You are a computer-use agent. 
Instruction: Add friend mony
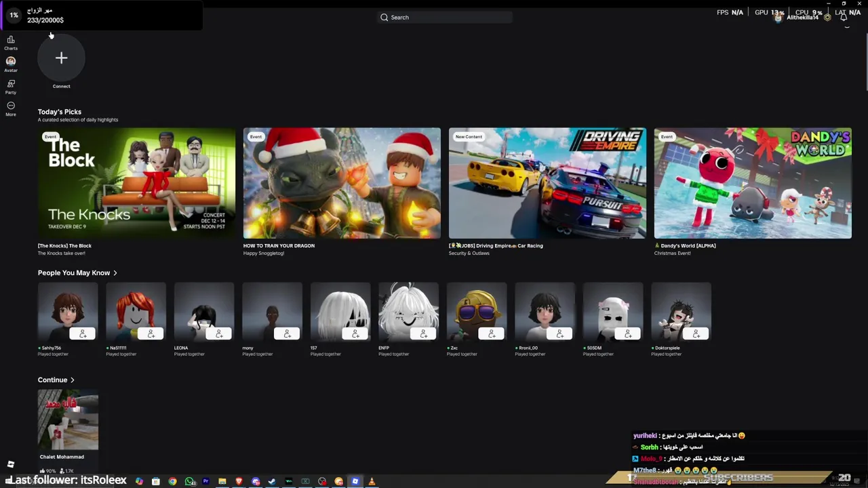coord(287,333)
